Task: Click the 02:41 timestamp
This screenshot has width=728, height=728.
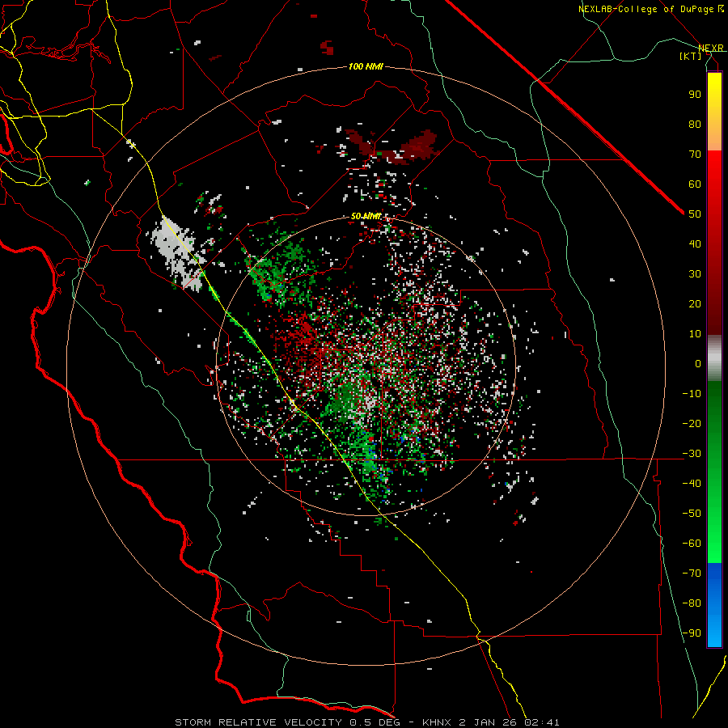Action: coord(541,722)
